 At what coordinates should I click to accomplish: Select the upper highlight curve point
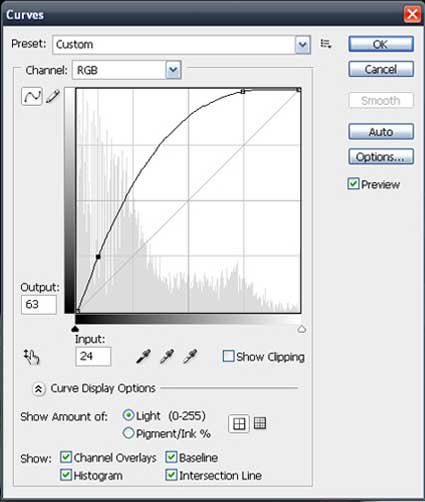(x=243, y=91)
